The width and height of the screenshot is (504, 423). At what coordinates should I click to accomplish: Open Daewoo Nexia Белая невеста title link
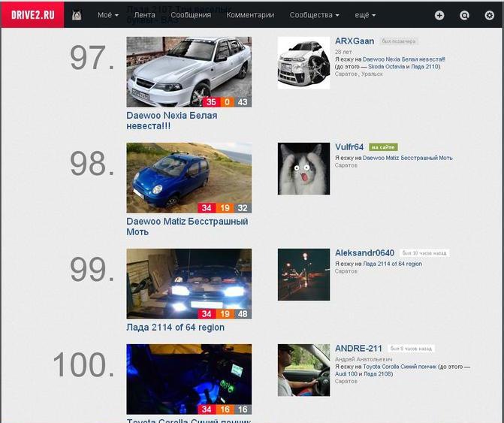[x=172, y=120]
